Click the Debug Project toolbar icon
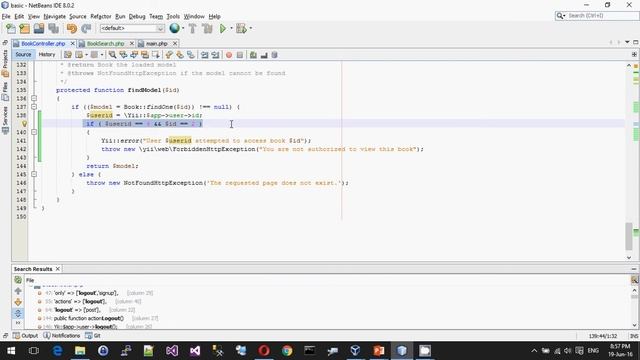Viewport: 640px width, 360px height. (241, 28)
